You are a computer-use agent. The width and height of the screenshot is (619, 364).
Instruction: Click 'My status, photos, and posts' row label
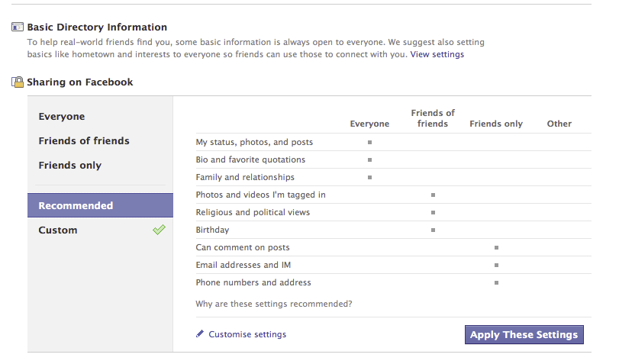point(254,142)
